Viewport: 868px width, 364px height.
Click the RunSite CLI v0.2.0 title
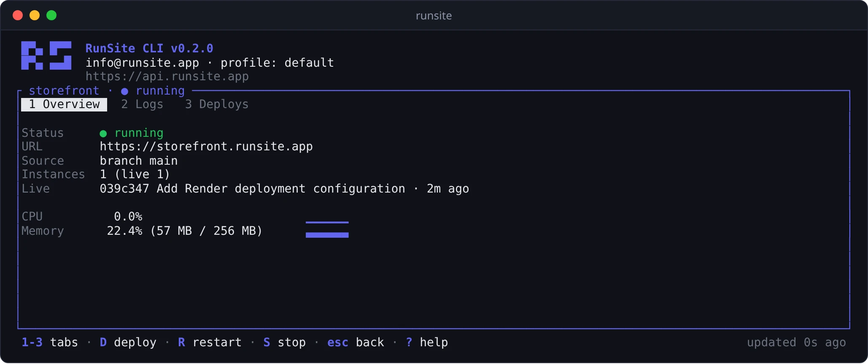149,49
